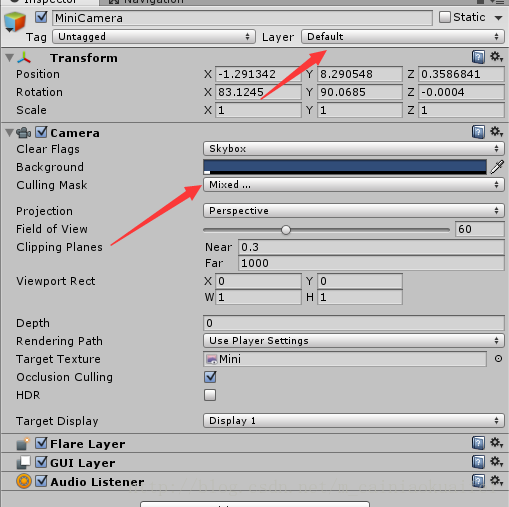Disable the Audio Listener checkbox
The width and height of the screenshot is (509, 507).
41,481
